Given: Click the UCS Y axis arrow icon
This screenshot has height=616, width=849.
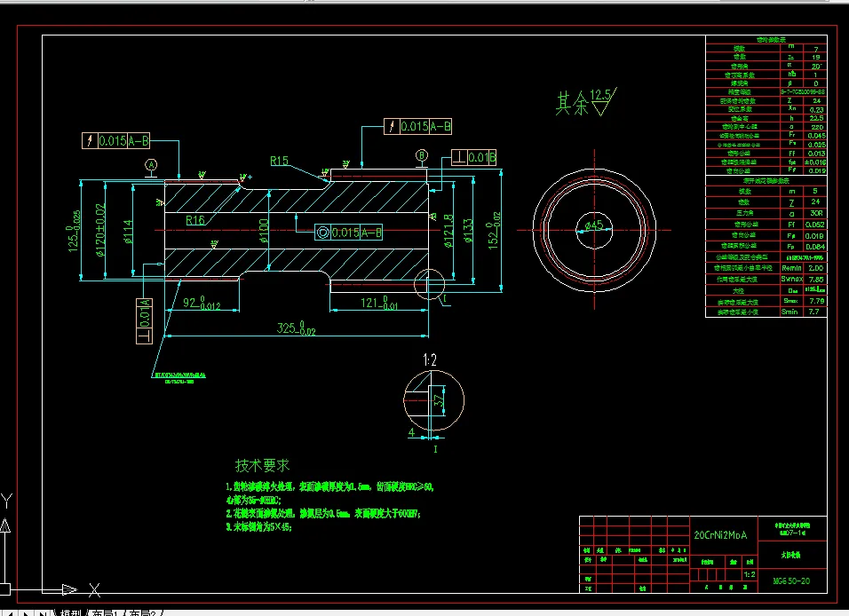Looking at the screenshot, I should pos(4,526).
